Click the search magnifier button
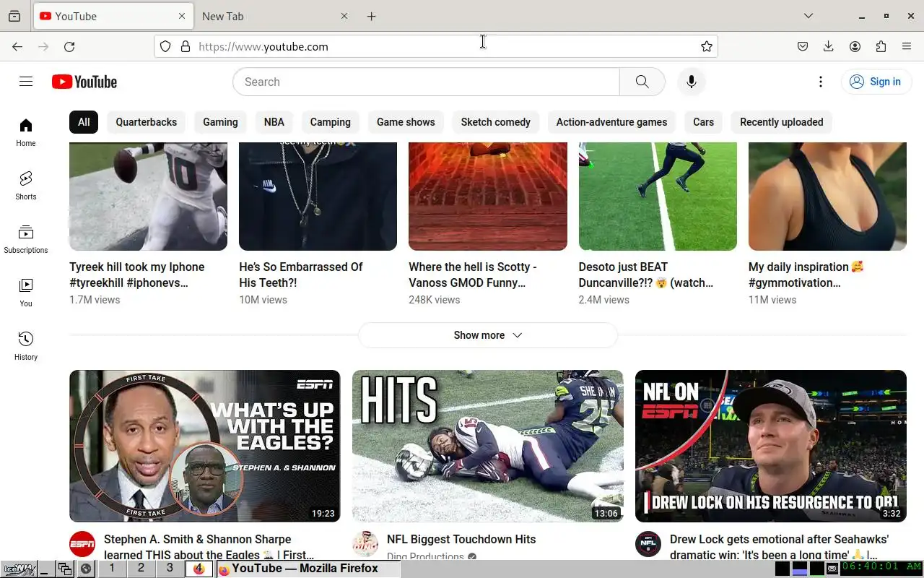 [642, 82]
